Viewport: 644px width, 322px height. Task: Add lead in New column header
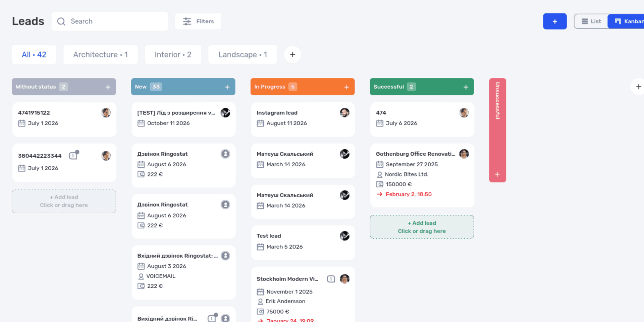coord(227,87)
